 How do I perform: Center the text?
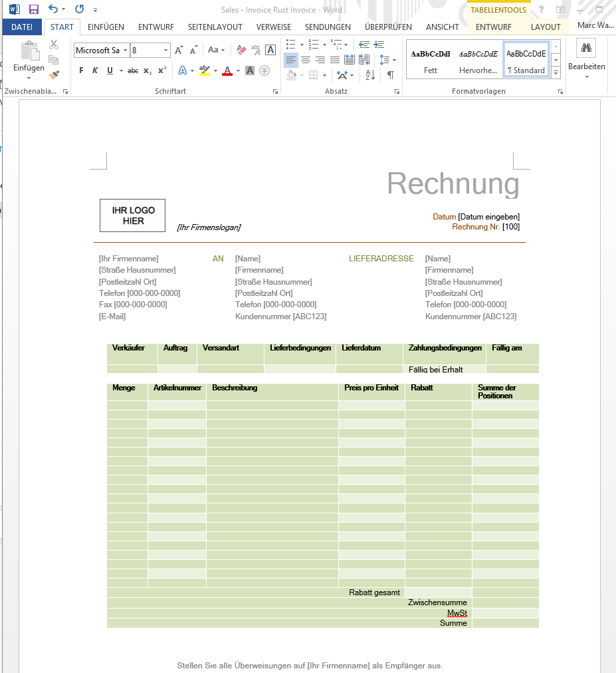point(306,60)
